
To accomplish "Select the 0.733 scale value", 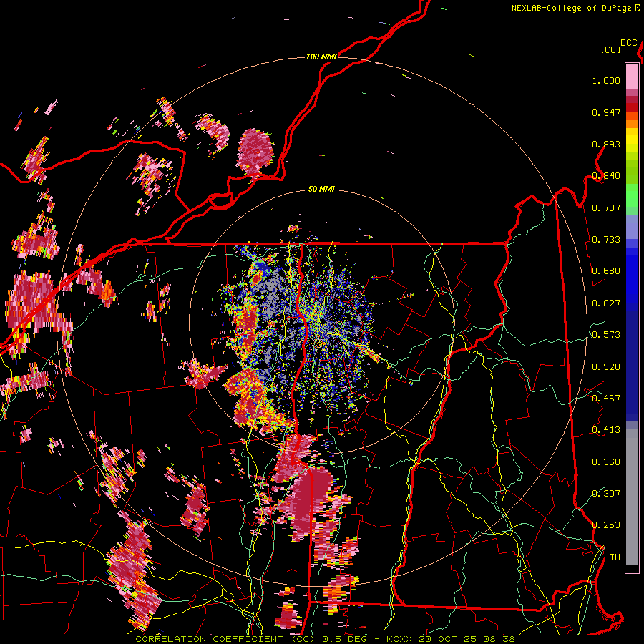I will (606, 240).
